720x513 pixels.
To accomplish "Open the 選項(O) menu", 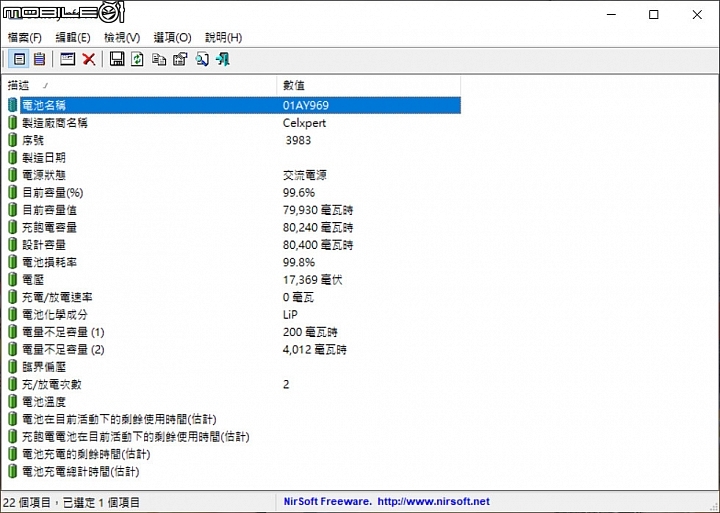I will [172, 38].
